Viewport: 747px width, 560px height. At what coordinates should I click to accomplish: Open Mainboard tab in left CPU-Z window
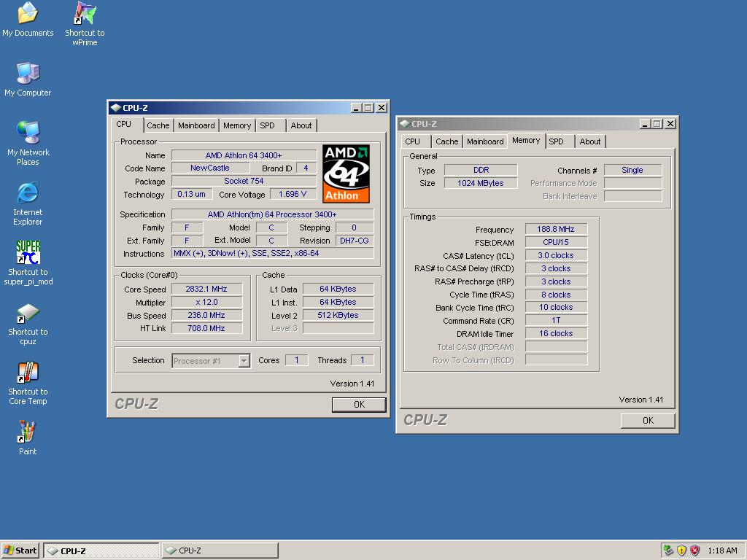196,125
